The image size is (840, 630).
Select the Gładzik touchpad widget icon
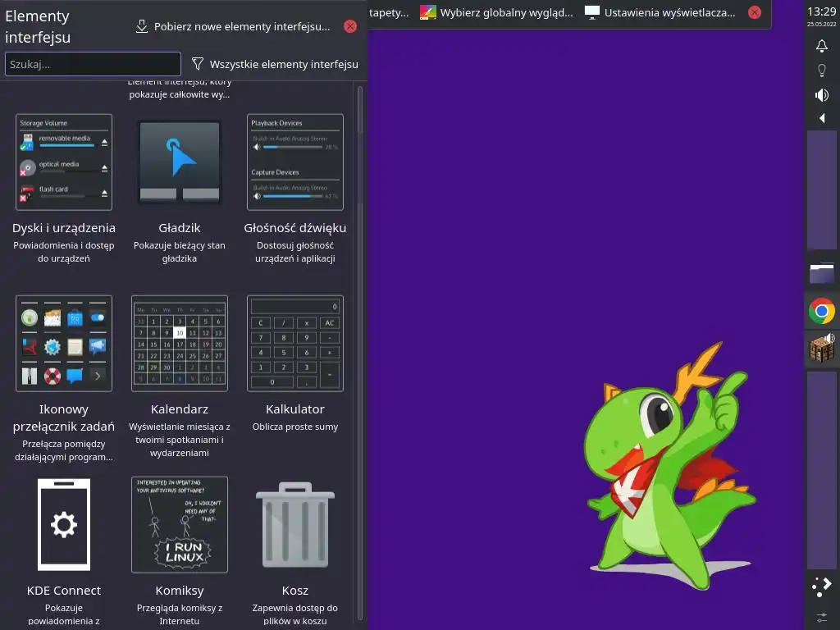pos(180,162)
